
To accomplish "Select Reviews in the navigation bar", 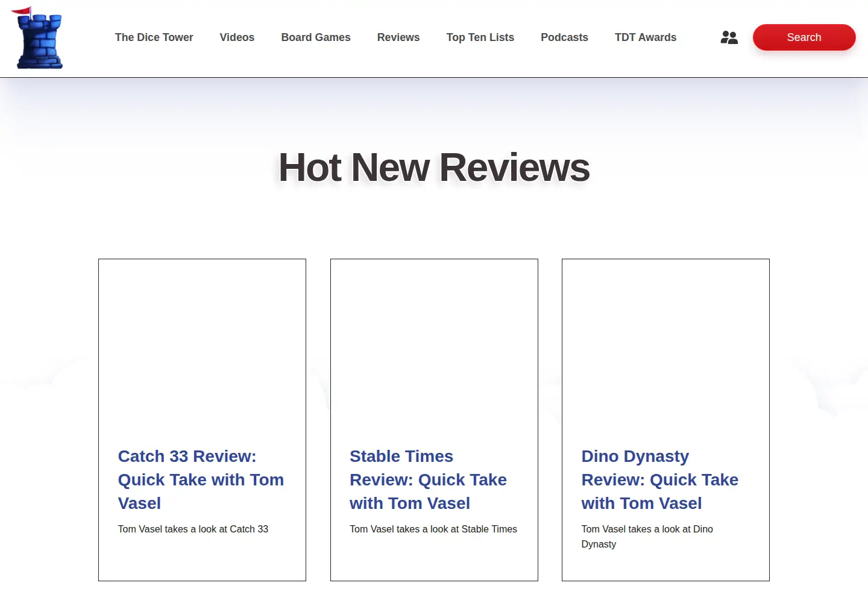I will pyautogui.click(x=398, y=37).
